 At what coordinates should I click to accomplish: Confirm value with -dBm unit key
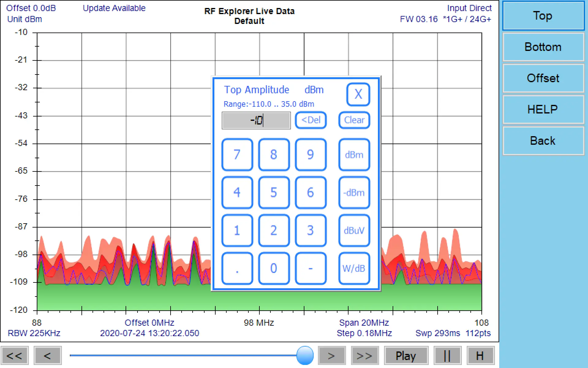point(354,193)
